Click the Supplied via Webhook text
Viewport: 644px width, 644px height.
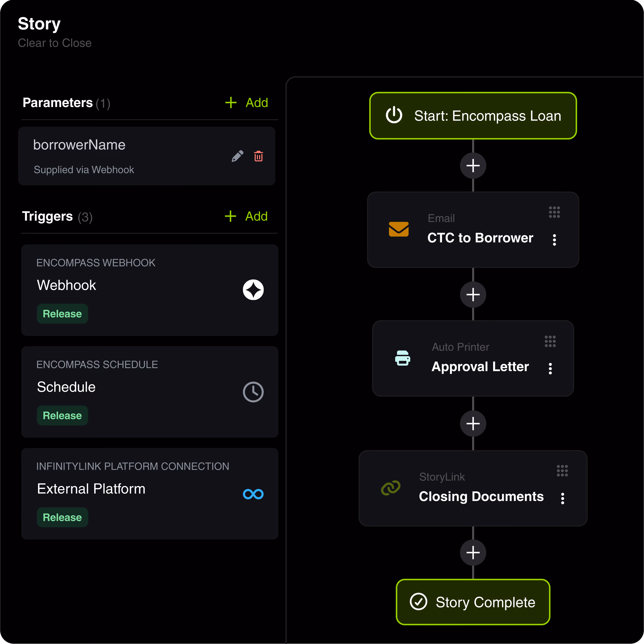pos(84,170)
